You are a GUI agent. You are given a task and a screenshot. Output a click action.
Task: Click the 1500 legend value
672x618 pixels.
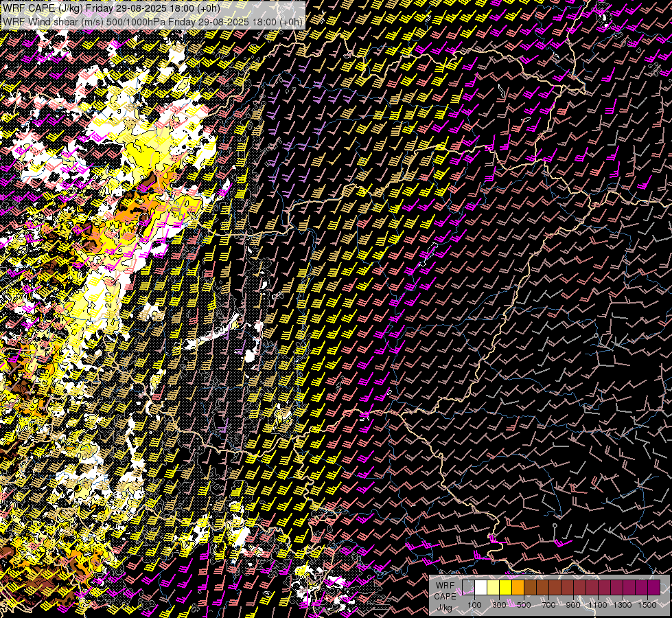(647, 605)
